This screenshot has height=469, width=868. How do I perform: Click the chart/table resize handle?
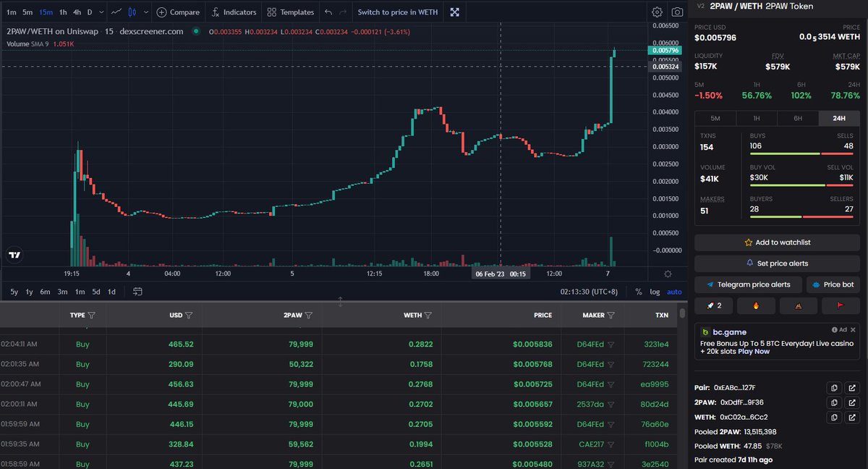[341, 300]
